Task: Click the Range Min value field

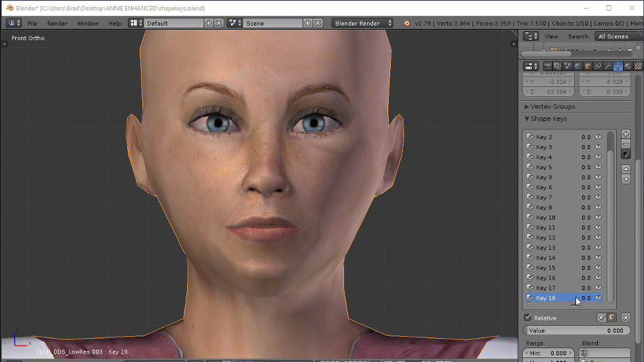Action: pos(548,353)
